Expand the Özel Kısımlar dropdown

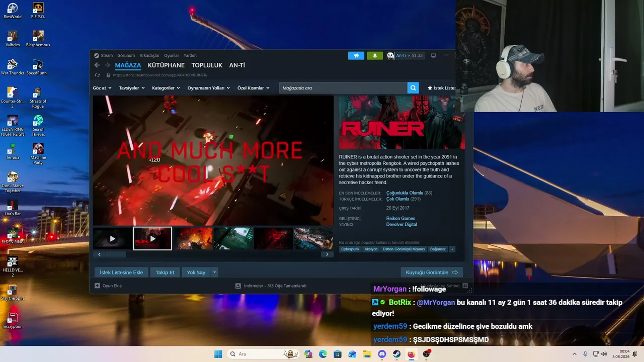[254, 88]
